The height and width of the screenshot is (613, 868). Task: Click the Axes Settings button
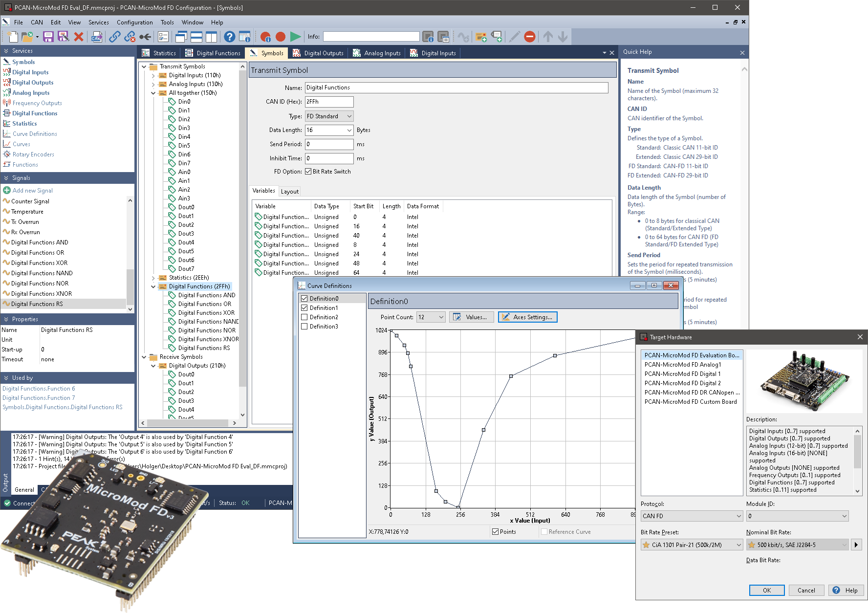coord(527,317)
